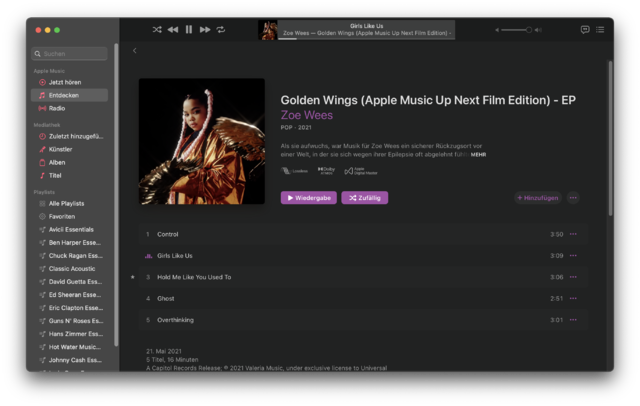The height and width of the screenshot is (406, 640).
Task: Open the Eric Clapton Essentials playlist
Action: point(69,308)
